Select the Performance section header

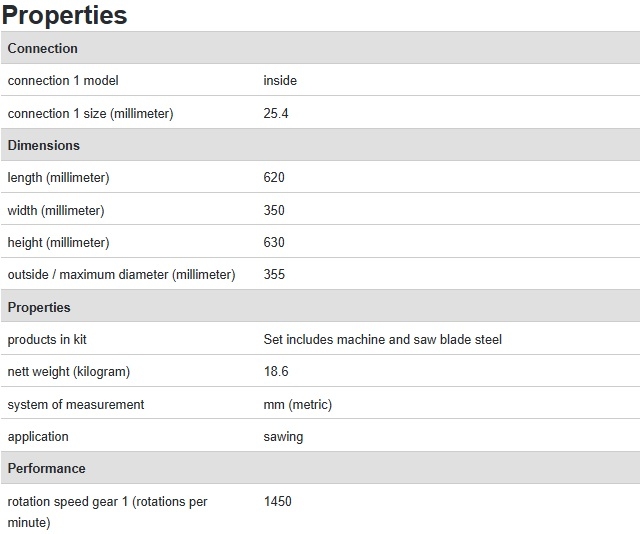320,468
